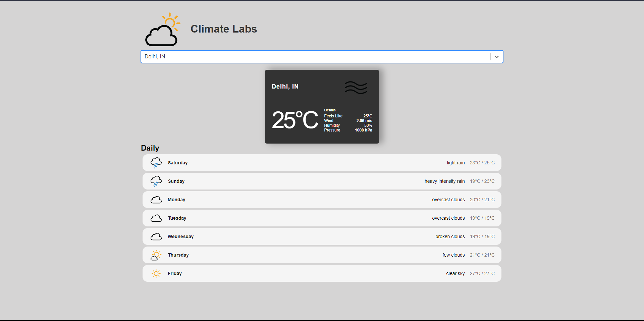644x321 pixels.
Task: Click Thursday's few clouds description
Action: (453, 255)
